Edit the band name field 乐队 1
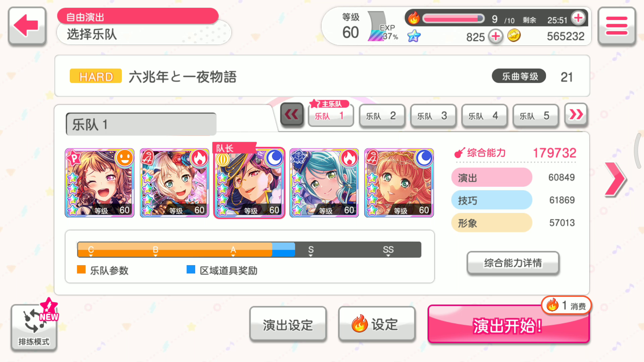The height and width of the screenshot is (362, 644). coord(141,124)
